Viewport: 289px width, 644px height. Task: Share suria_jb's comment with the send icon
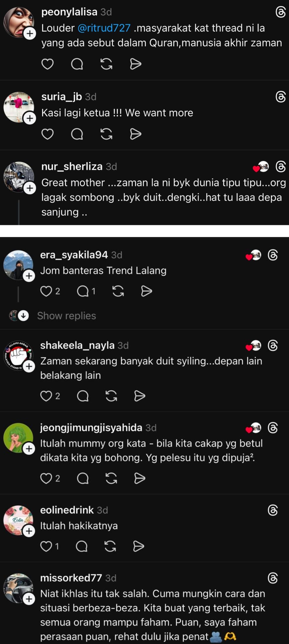[136, 134]
